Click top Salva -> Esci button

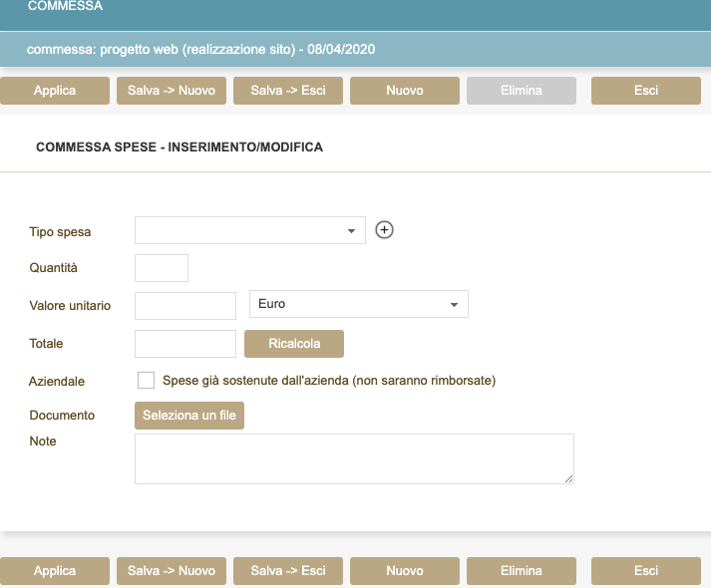click(x=288, y=91)
